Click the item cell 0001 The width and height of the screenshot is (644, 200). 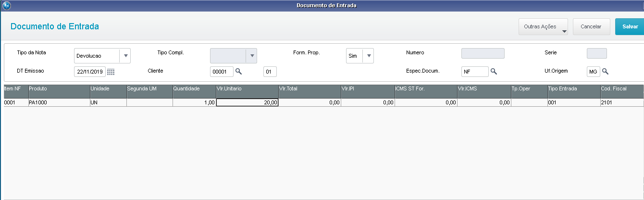(x=16, y=102)
